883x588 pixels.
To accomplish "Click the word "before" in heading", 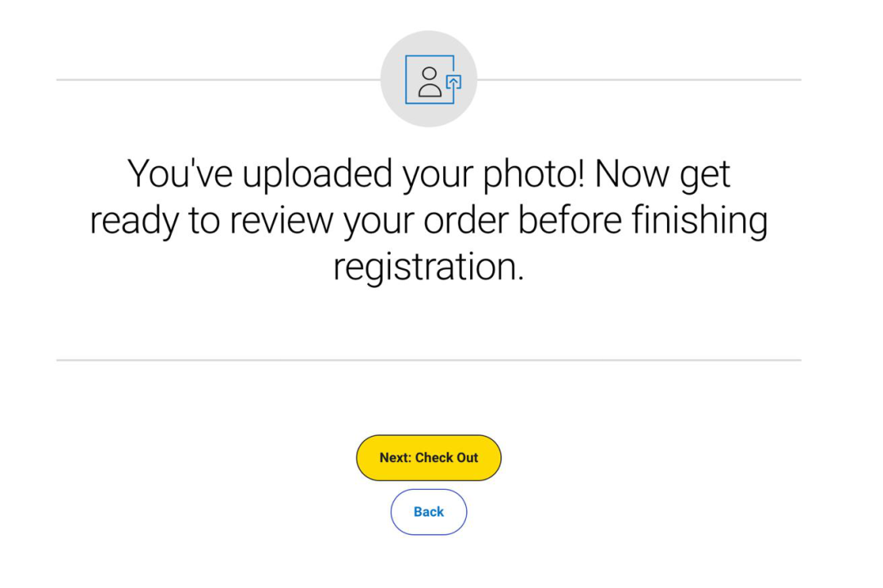I will 569,220.
